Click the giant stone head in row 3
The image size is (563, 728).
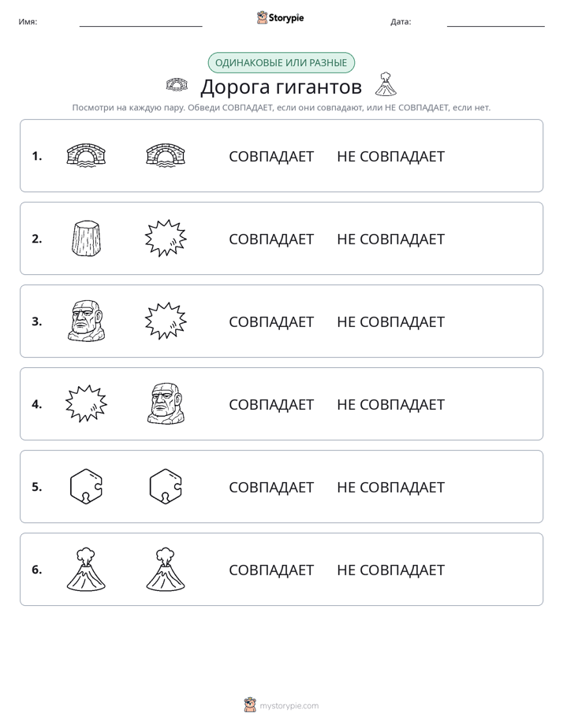(x=87, y=321)
